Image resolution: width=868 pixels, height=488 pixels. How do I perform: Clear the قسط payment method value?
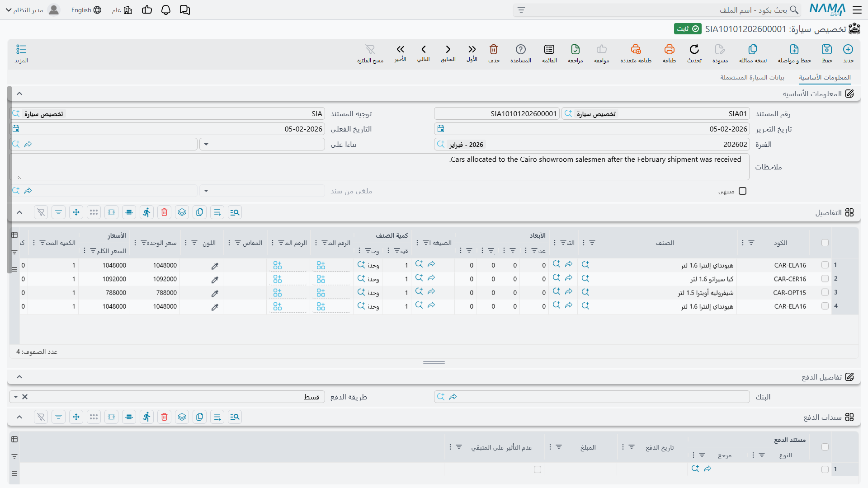point(25,397)
